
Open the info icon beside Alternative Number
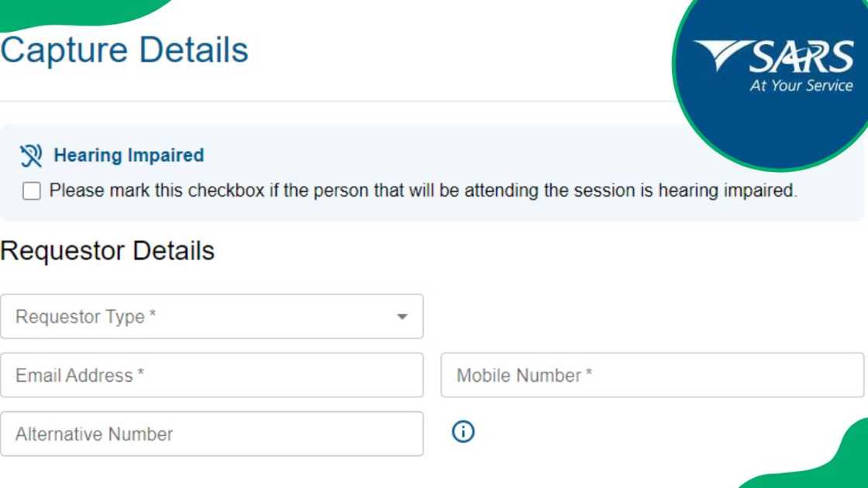pyautogui.click(x=463, y=431)
